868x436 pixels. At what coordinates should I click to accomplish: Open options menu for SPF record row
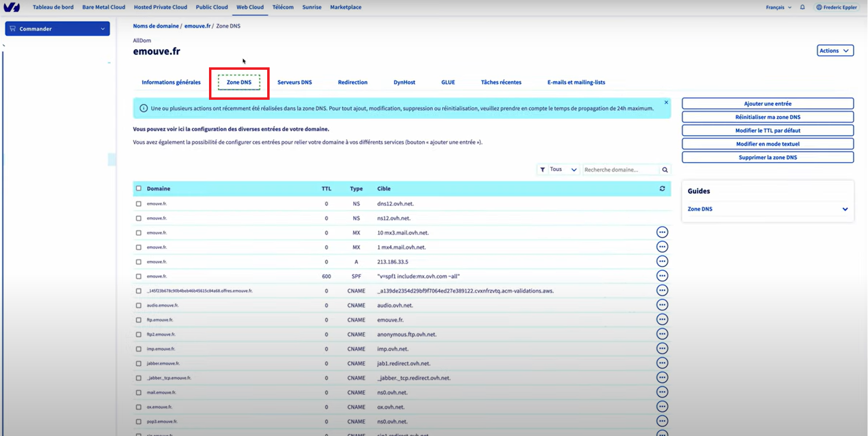[x=662, y=276]
